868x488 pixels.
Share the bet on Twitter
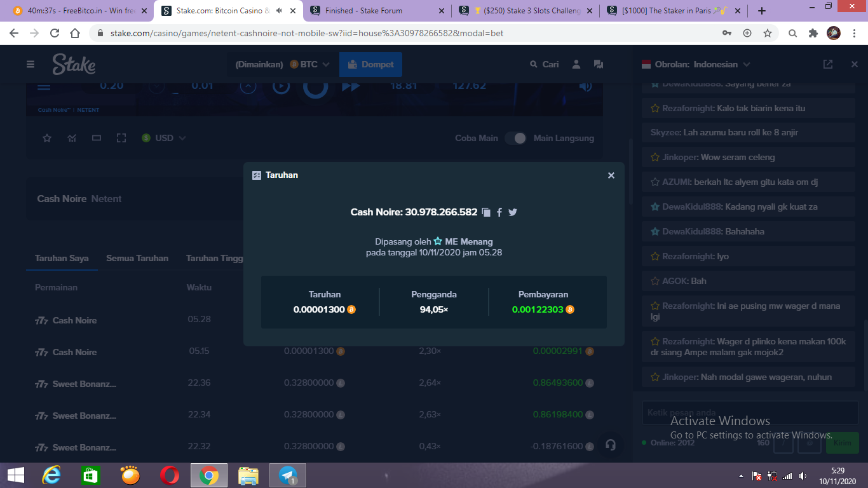pyautogui.click(x=513, y=212)
